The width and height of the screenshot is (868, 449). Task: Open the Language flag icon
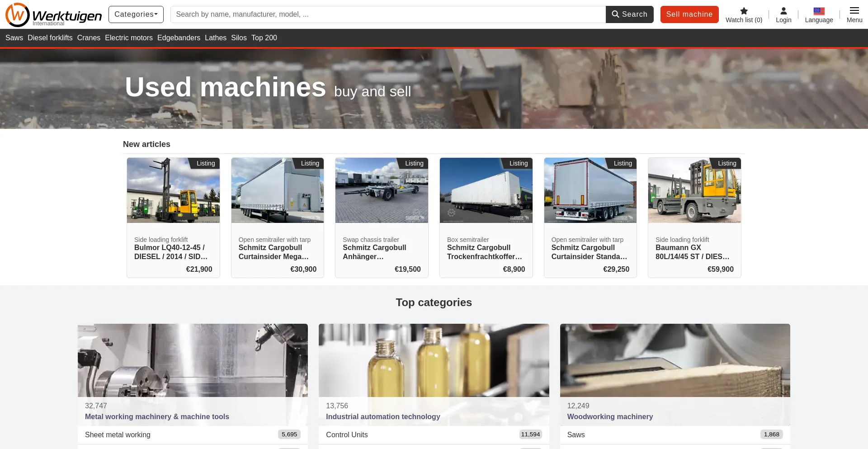click(x=819, y=11)
